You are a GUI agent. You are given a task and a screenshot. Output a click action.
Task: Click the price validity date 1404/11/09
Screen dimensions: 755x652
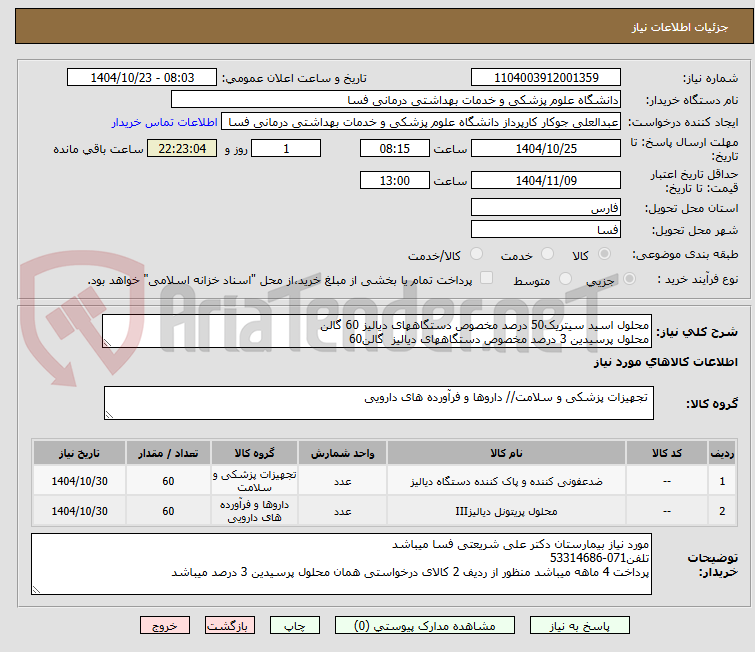(x=546, y=180)
